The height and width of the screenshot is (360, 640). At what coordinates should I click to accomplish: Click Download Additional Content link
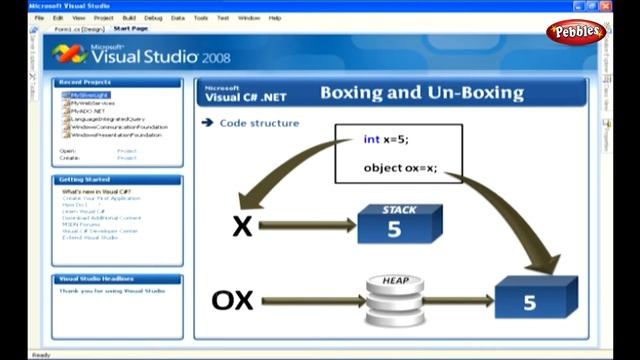102,218
